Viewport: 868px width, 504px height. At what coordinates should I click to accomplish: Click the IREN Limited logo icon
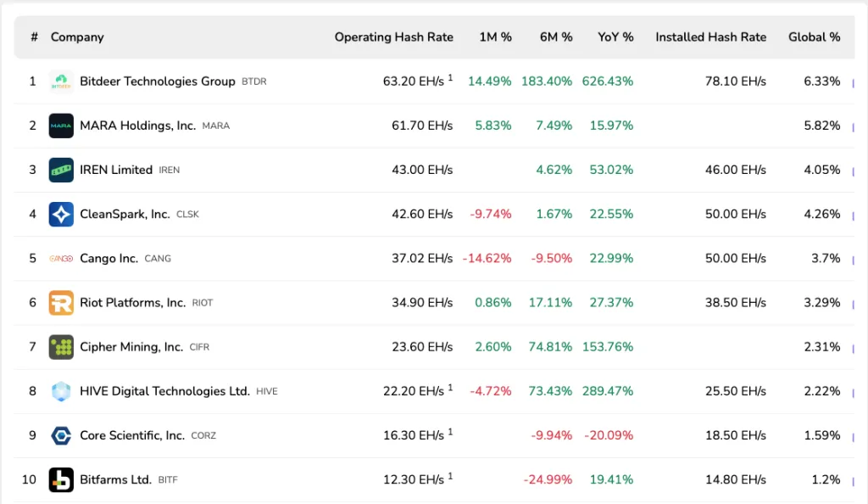click(x=61, y=170)
